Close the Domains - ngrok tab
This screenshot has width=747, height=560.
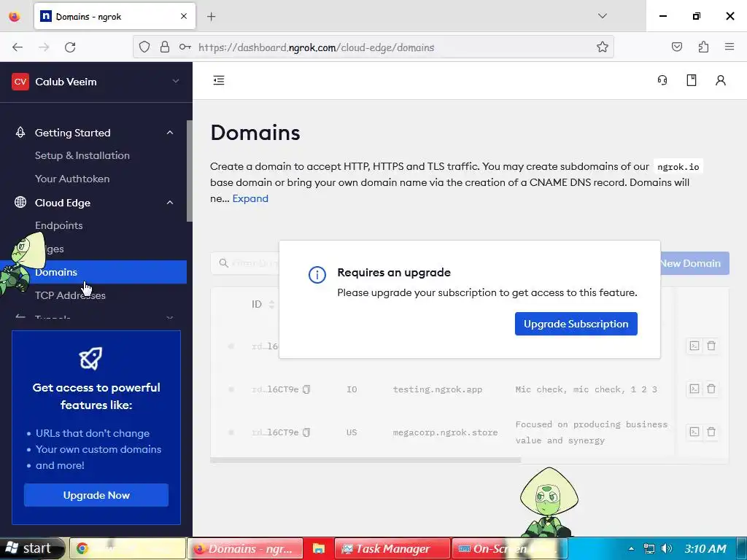pyautogui.click(x=184, y=16)
